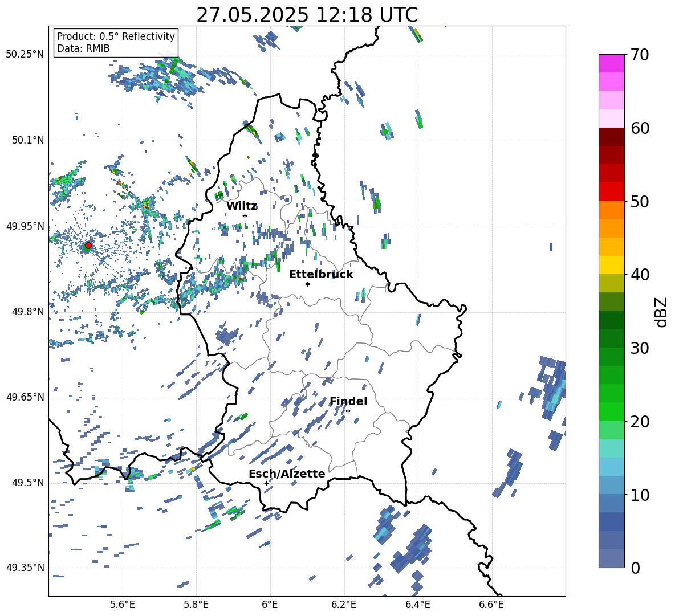Pick the orange segment just below 50

(x=611, y=210)
